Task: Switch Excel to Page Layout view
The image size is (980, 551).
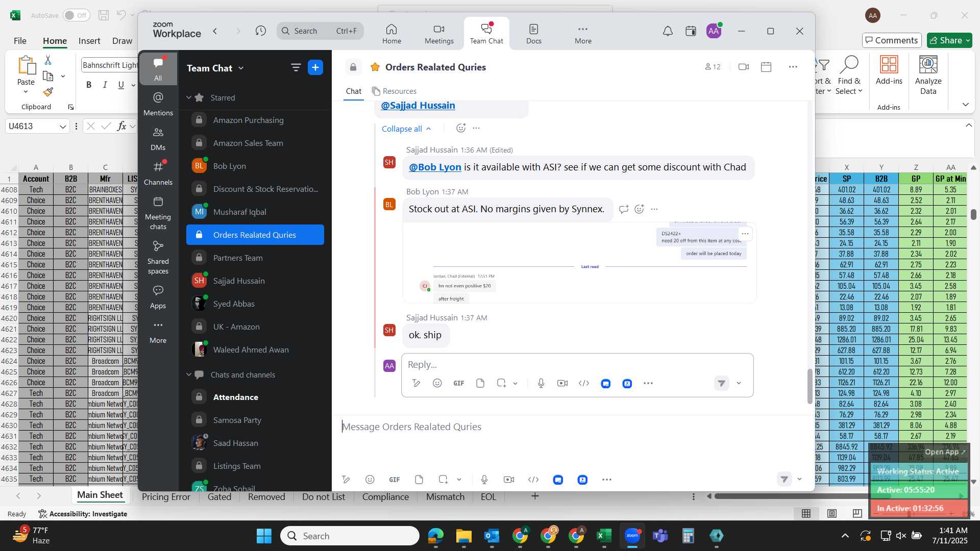Action: click(x=832, y=513)
